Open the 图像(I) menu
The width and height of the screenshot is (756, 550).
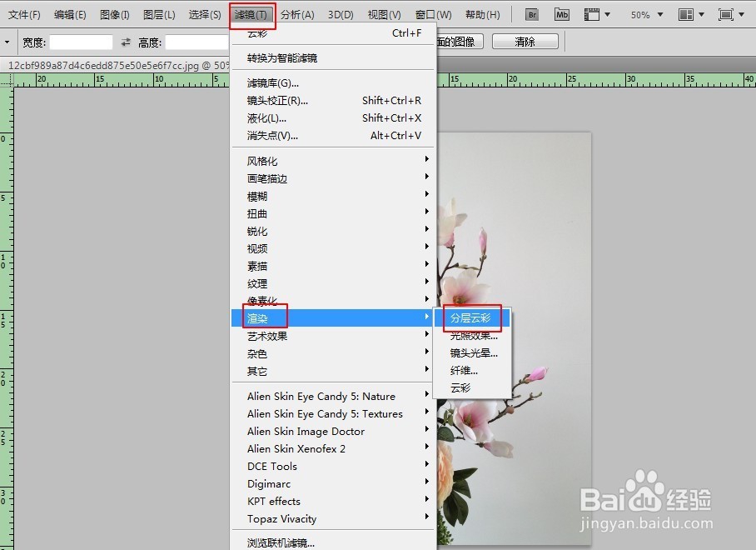[x=114, y=15]
